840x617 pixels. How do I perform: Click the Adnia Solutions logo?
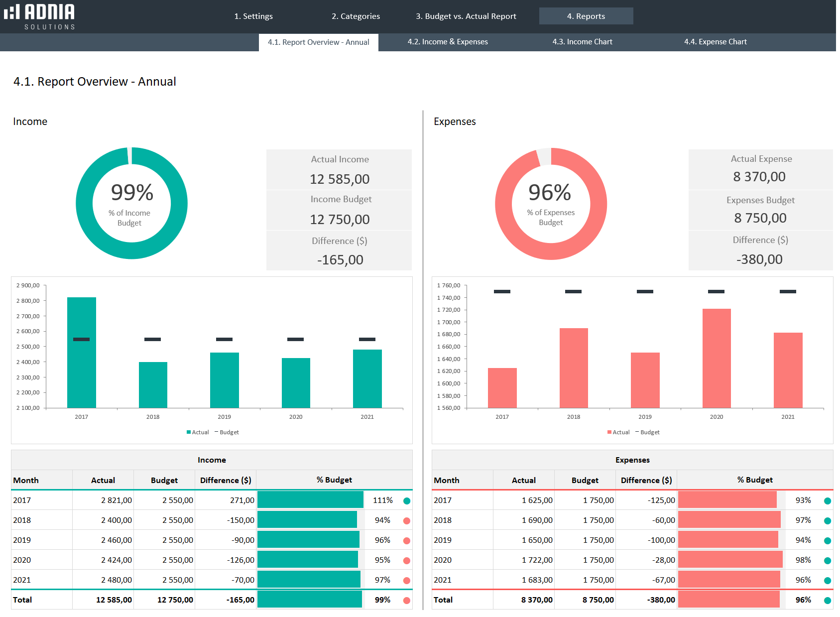pos(40,16)
